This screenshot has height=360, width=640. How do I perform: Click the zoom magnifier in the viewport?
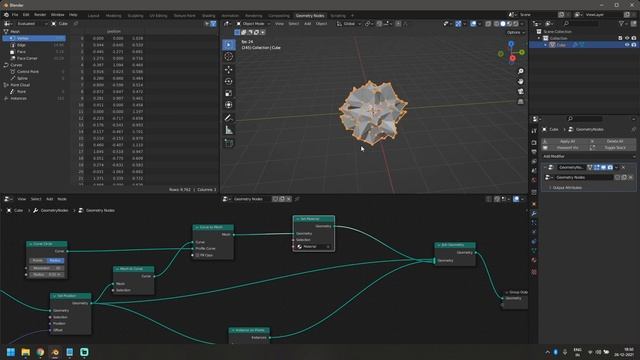[520, 71]
